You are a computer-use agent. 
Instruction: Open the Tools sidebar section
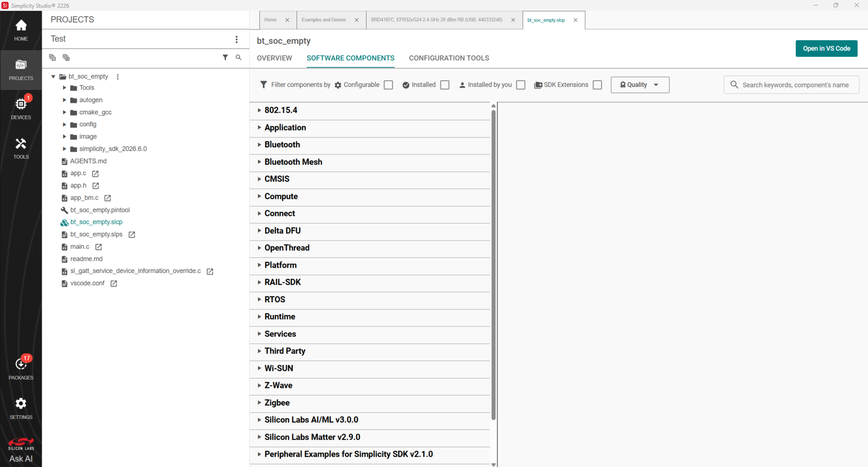21,148
